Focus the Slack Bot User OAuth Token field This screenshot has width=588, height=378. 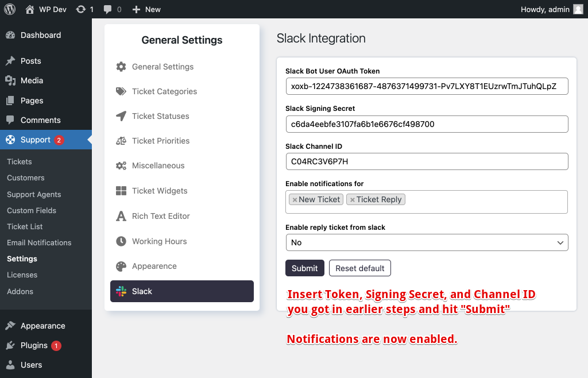point(427,86)
